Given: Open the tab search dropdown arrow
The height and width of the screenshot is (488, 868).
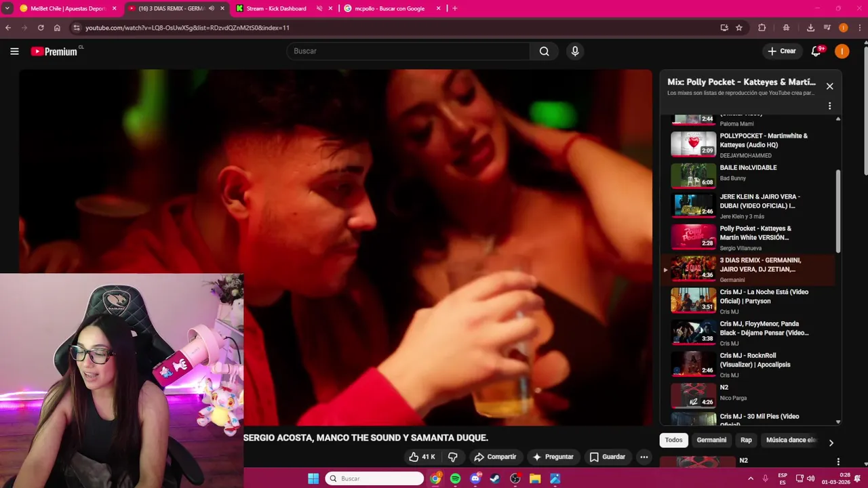Looking at the screenshot, I should [x=7, y=8].
